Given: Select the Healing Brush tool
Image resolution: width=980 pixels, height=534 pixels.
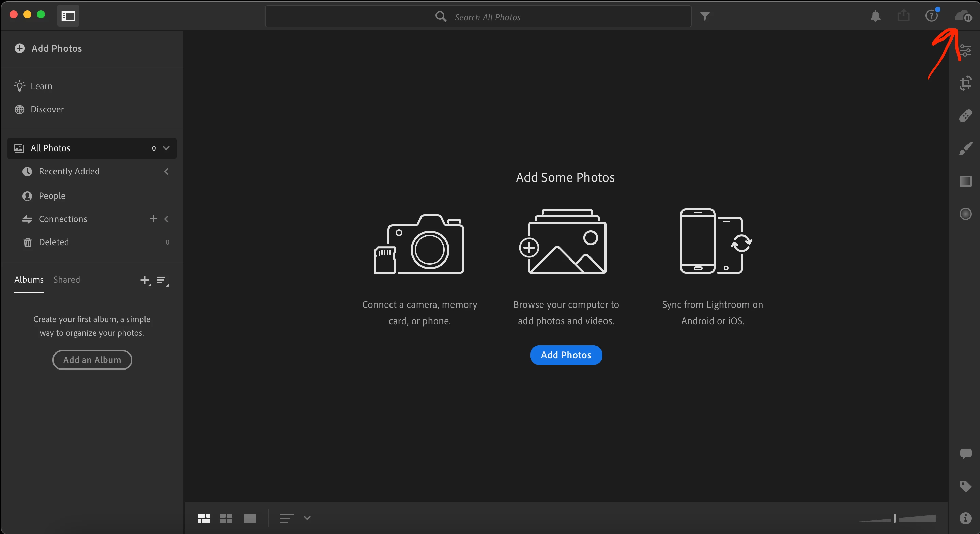Looking at the screenshot, I should [x=966, y=116].
